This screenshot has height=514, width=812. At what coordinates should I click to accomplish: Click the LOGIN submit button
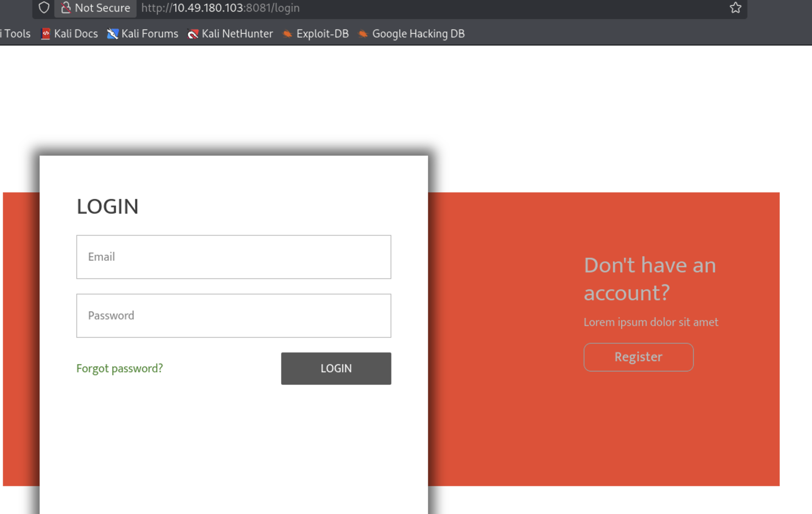(x=336, y=369)
